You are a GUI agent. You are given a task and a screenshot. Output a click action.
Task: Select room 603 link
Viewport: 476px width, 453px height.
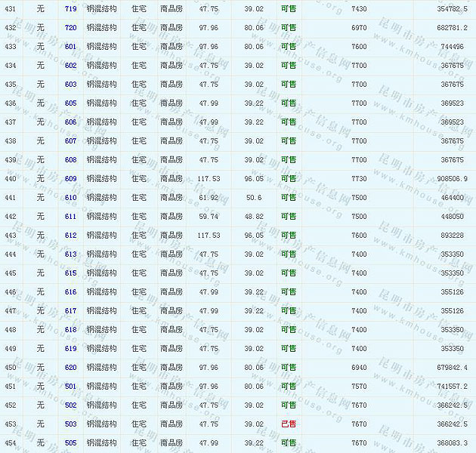pyautogui.click(x=71, y=85)
